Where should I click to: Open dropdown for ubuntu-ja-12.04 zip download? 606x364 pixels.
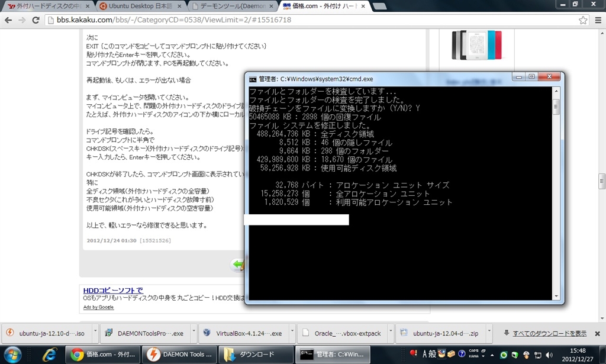coord(489,333)
